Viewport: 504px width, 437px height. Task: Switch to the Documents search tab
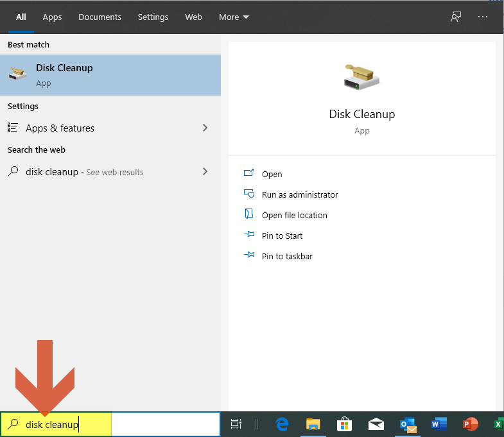click(100, 17)
